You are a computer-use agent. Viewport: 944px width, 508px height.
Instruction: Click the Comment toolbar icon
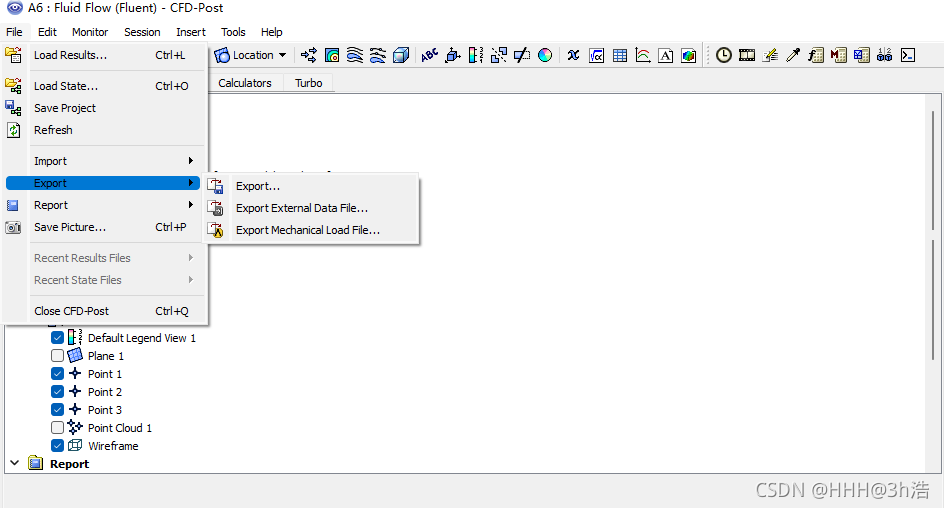click(x=665, y=55)
